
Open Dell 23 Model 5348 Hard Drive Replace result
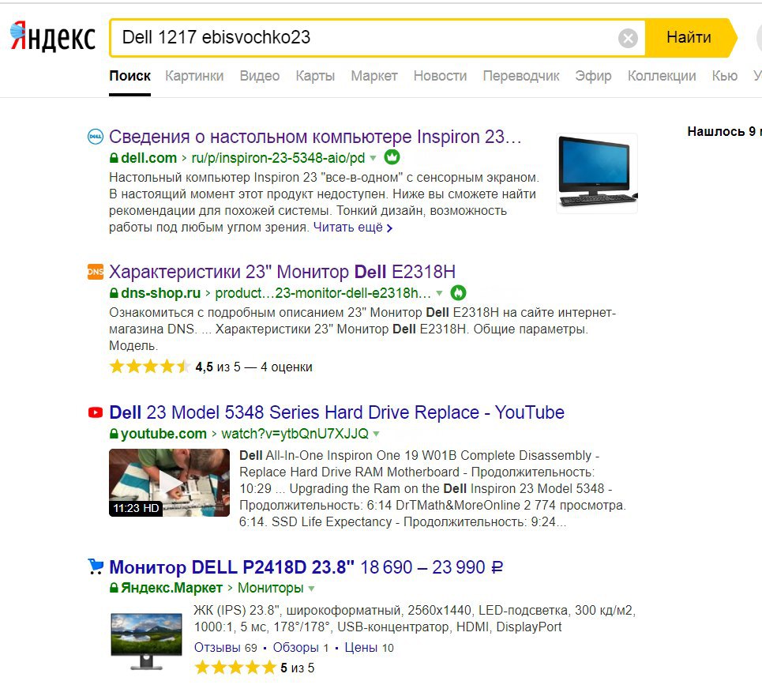pos(336,412)
